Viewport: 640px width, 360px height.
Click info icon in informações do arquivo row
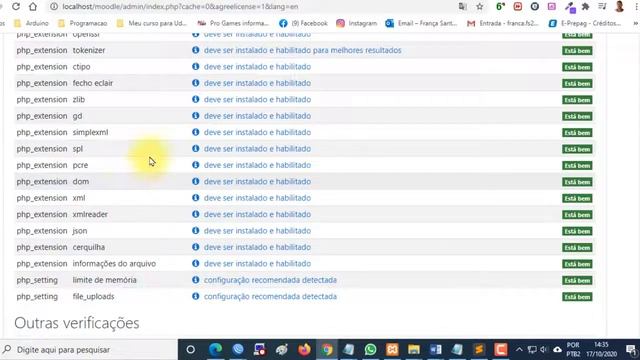coord(196,263)
